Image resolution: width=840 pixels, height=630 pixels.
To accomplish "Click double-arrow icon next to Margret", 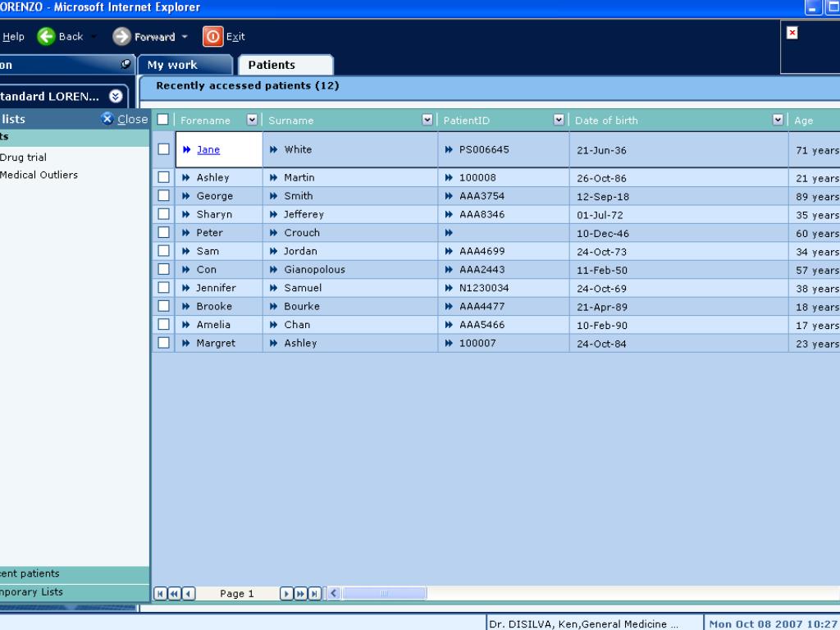I will [186, 343].
